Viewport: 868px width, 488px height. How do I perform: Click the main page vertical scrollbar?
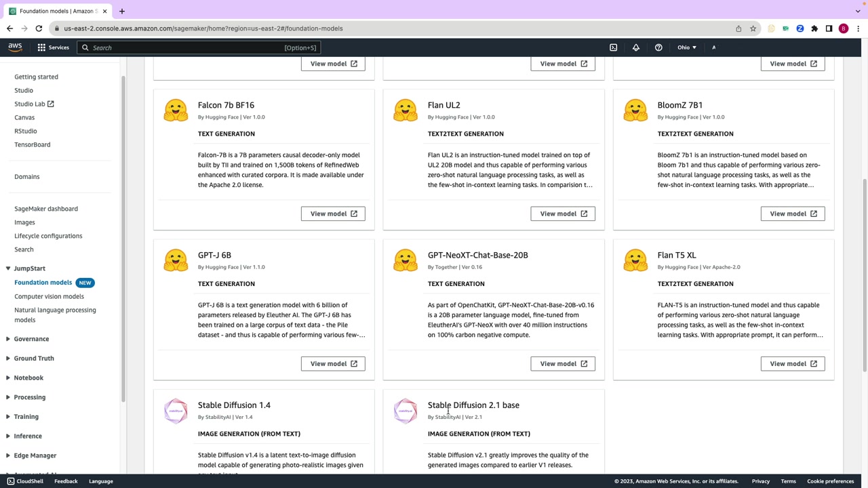point(864,275)
